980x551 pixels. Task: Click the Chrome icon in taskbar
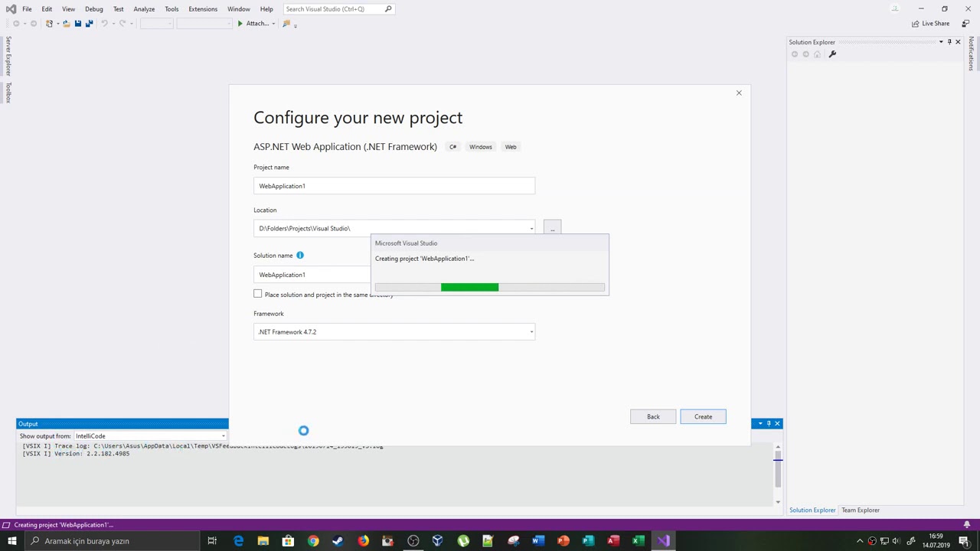click(313, 541)
